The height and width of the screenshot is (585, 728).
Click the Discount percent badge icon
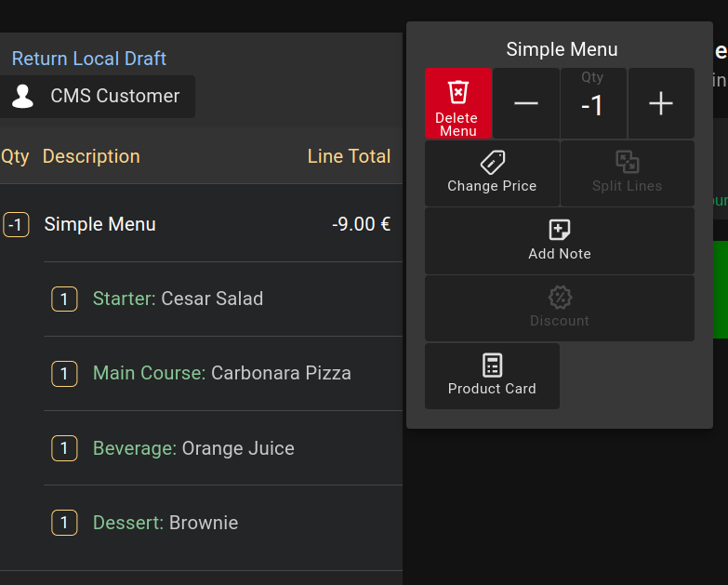click(560, 298)
